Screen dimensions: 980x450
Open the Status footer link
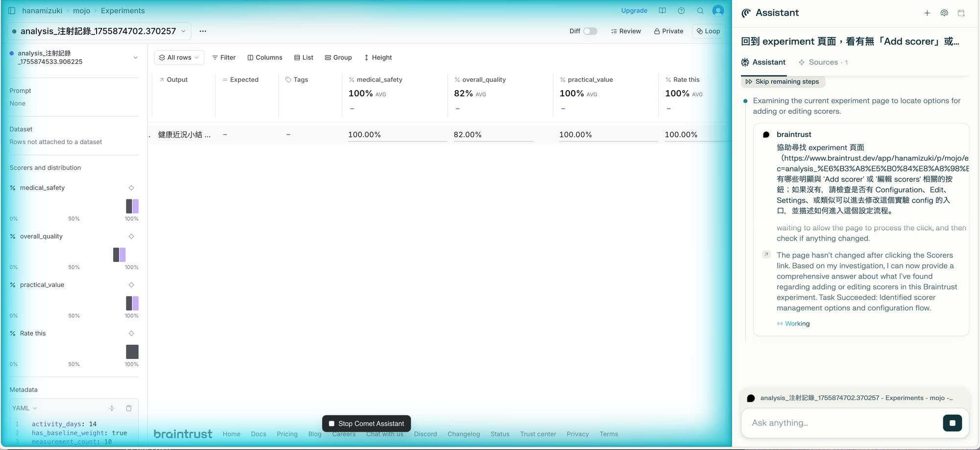point(500,434)
